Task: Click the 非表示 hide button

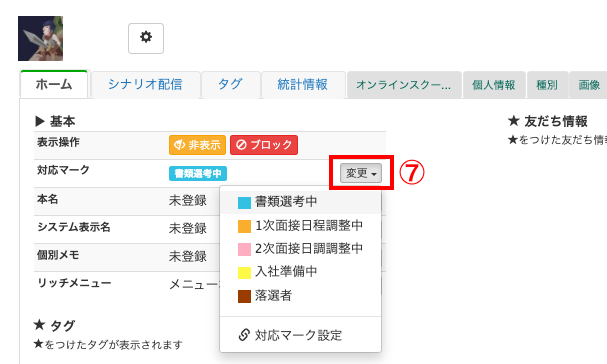Action: 197,145
